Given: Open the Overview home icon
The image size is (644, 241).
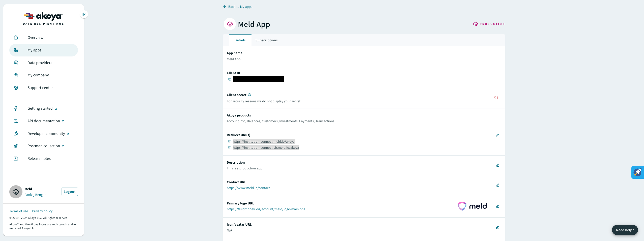Looking at the screenshot, I should click(16, 38).
